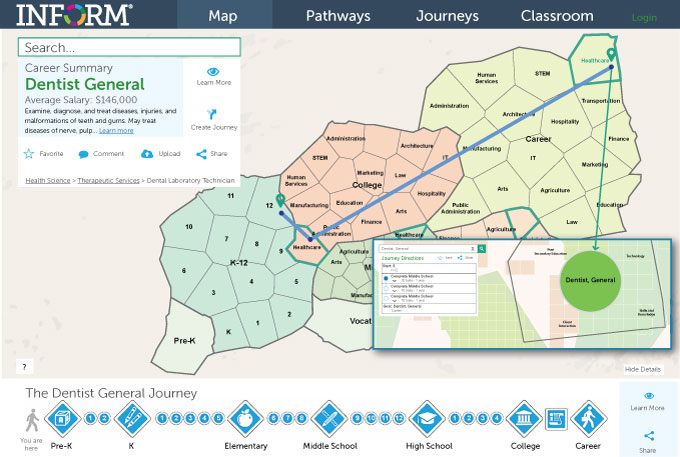Select grade 10 marker on journey timeline

(371, 418)
